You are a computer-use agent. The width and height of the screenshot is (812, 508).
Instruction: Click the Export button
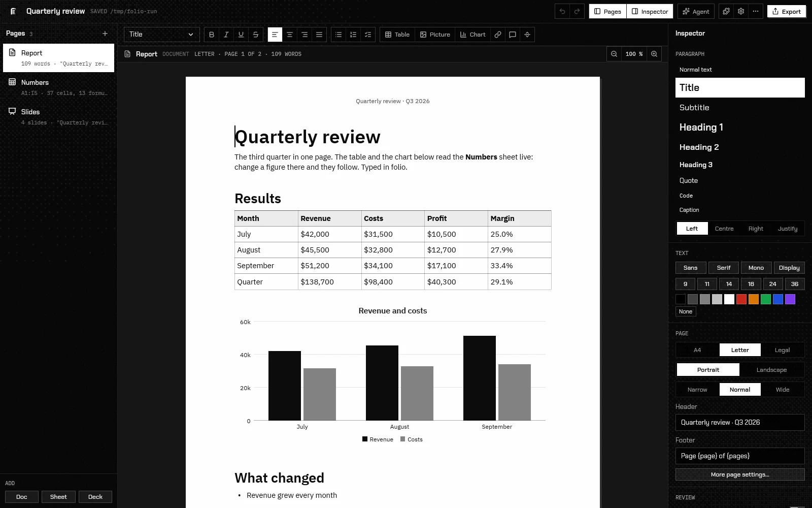tap(787, 11)
